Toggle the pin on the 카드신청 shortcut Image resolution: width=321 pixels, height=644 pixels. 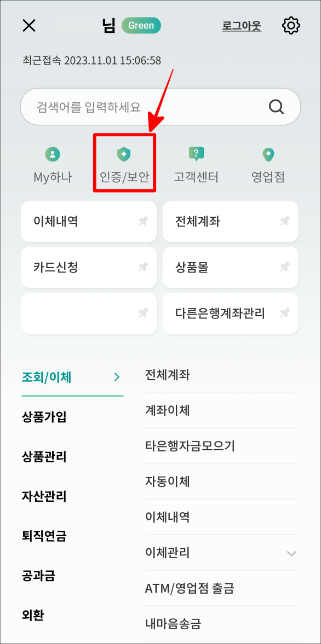[142, 267]
